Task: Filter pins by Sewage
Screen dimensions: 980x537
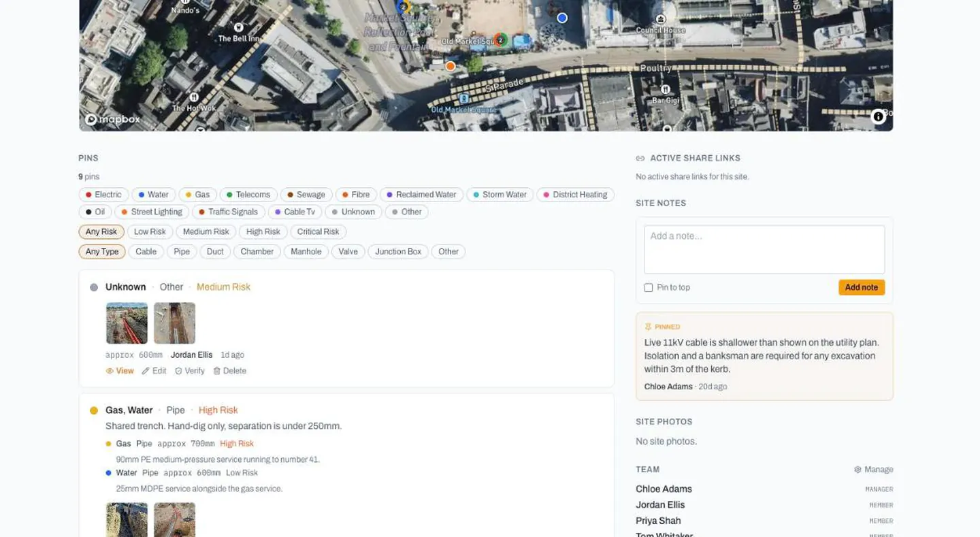Action: click(306, 195)
